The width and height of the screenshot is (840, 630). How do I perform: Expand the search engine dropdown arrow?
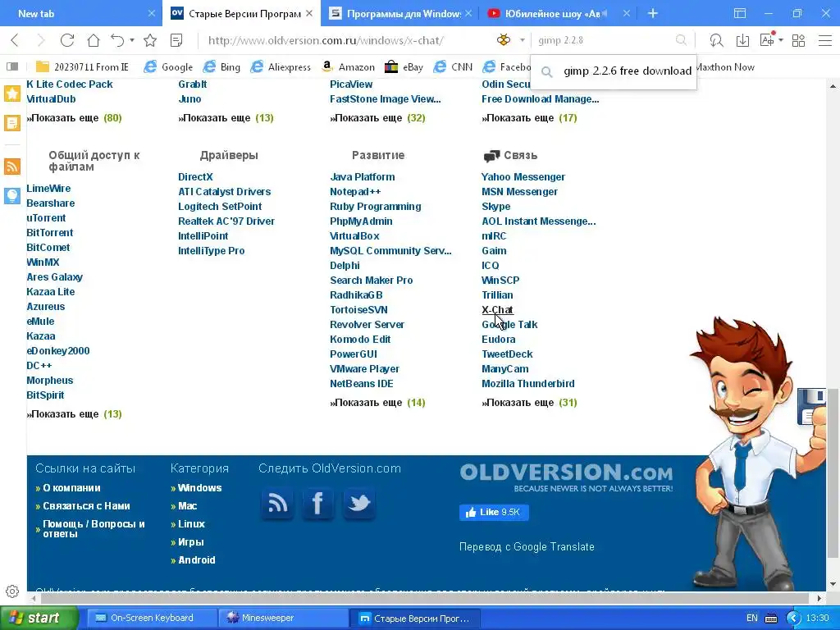[x=522, y=40]
